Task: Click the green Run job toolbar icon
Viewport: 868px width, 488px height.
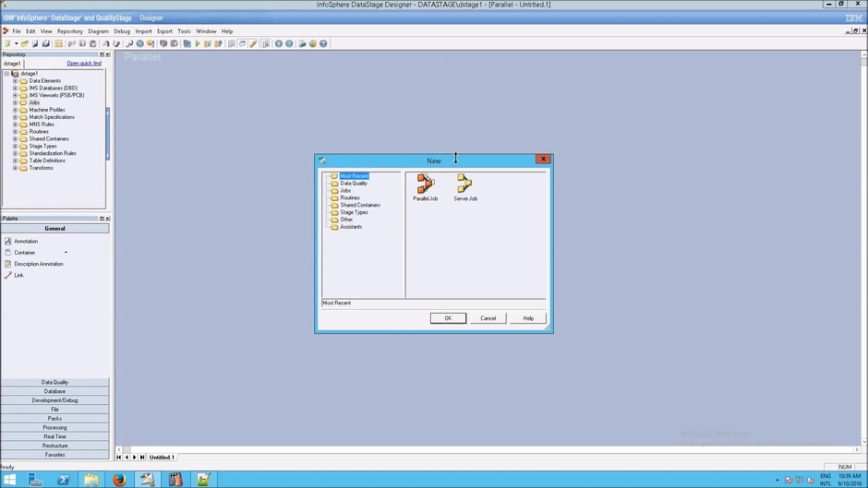Action: (x=198, y=43)
